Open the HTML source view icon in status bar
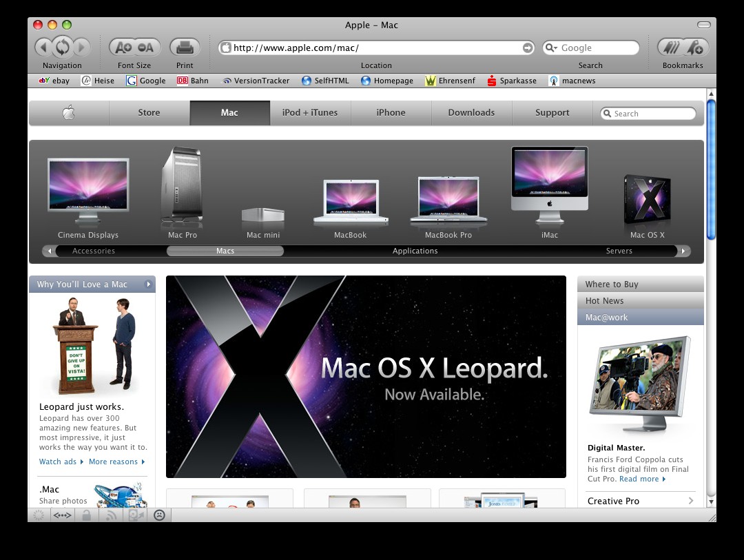The image size is (744, 560). [62, 515]
